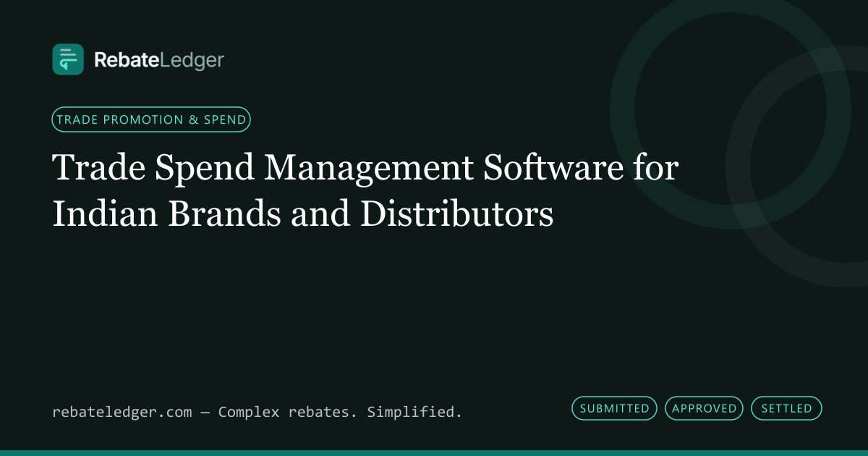Select the Trade Promotion & Spend tag
This screenshot has width=868, height=456.
pyautogui.click(x=151, y=119)
